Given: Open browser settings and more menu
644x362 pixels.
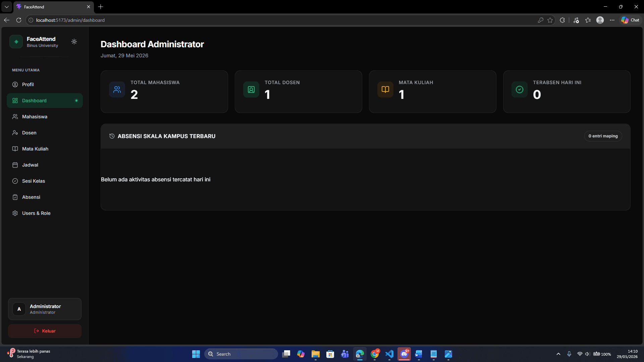Looking at the screenshot, I should click(x=612, y=20).
